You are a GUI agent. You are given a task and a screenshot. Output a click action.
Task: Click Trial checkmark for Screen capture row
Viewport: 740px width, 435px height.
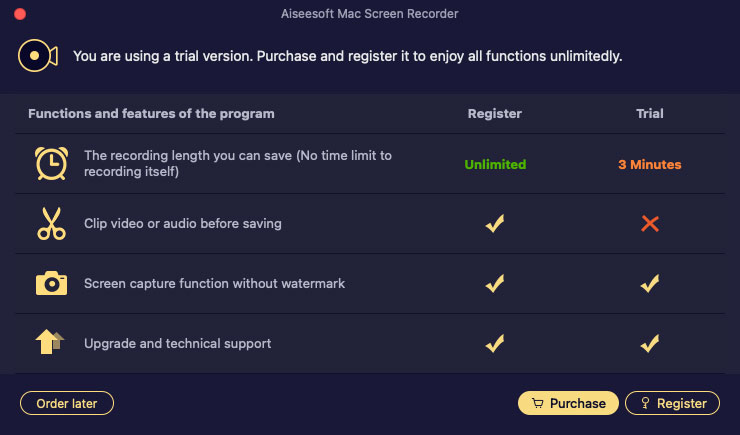point(650,284)
